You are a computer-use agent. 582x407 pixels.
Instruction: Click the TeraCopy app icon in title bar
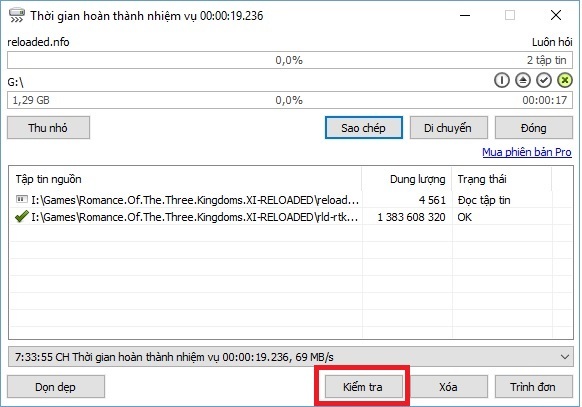pos(16,16)
